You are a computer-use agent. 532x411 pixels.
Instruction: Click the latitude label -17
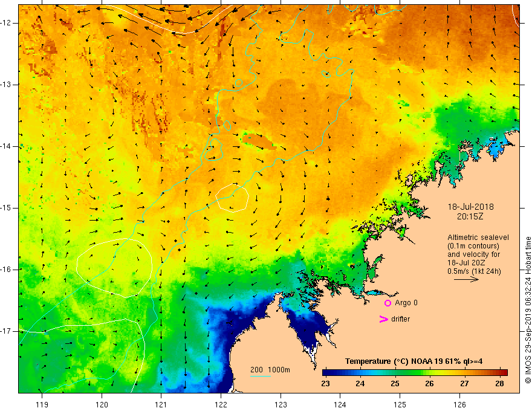[7, 331]
